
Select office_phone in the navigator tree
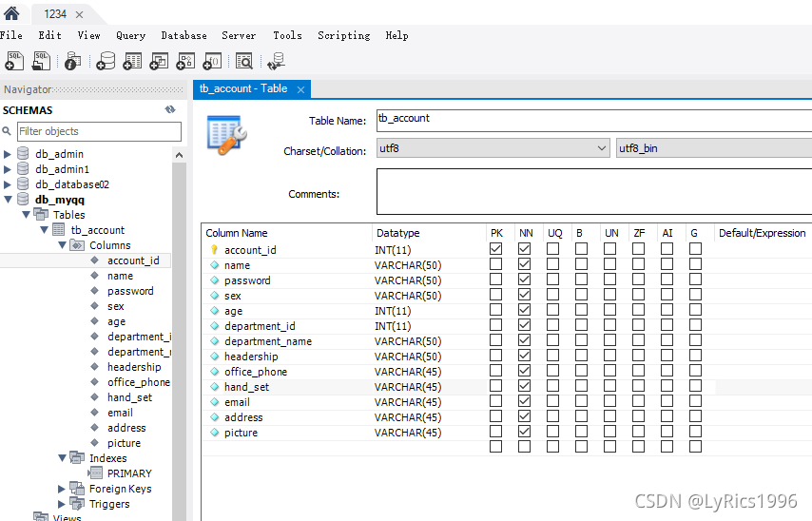tap(139, 381)
